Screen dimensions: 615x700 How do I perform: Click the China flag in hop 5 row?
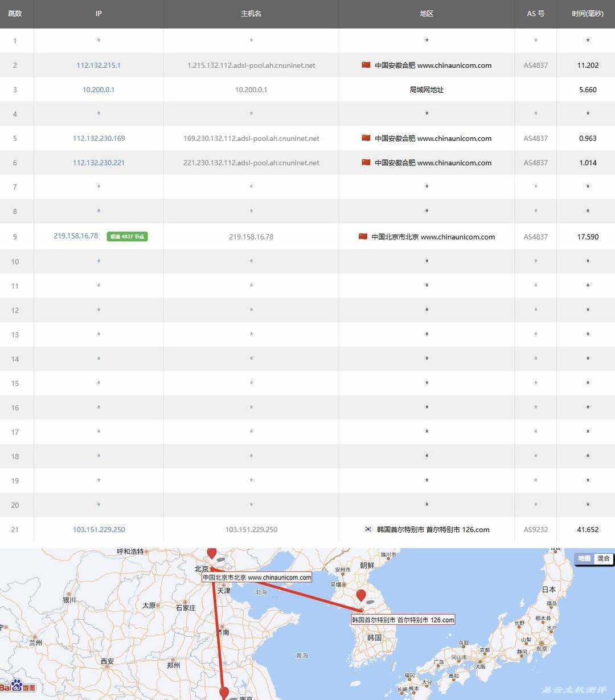(x=366, y=138)
